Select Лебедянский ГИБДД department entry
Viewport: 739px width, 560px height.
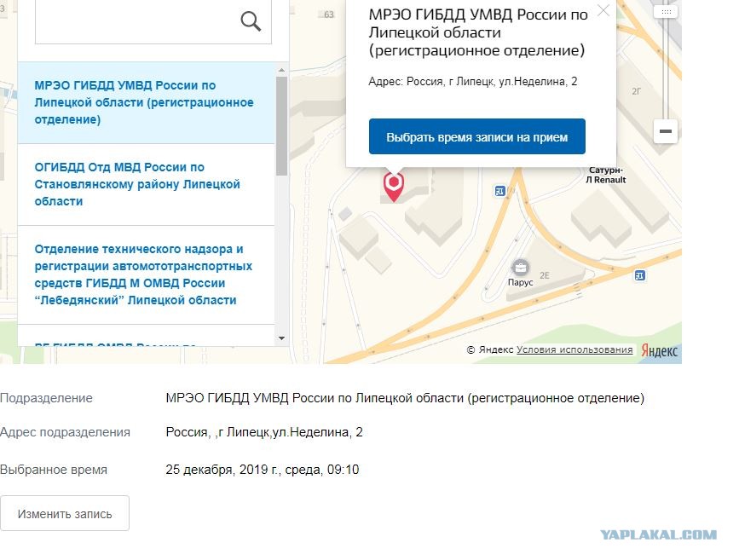tap(146, 274)
